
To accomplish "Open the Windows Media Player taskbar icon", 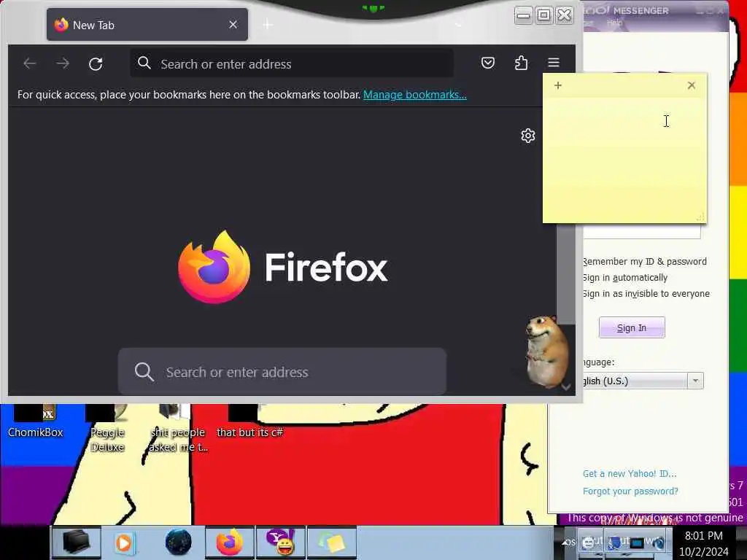I will (125, 542).
